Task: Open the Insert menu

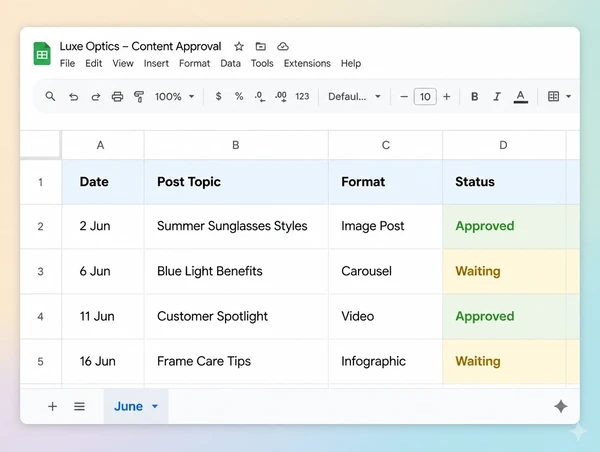Action: point(156,63)
